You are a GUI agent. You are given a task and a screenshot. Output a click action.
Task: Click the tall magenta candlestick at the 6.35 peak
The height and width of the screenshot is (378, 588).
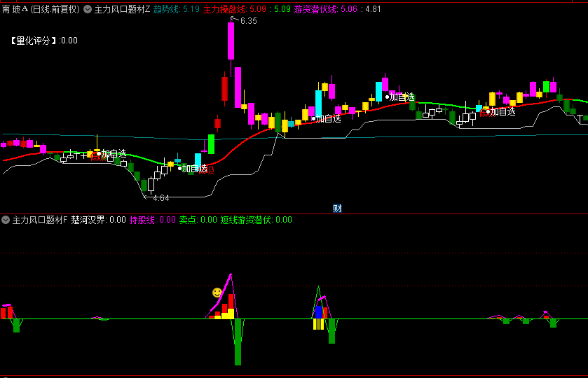coord(231,41)
